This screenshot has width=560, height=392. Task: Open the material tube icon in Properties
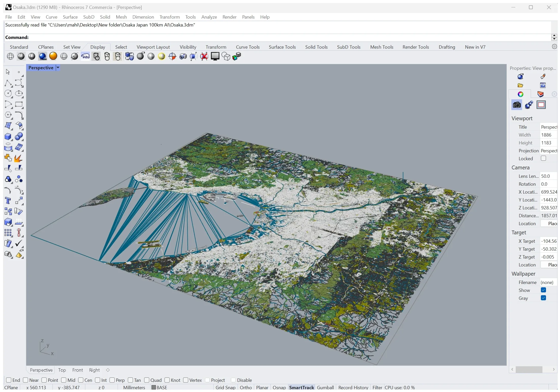(543, 76)
